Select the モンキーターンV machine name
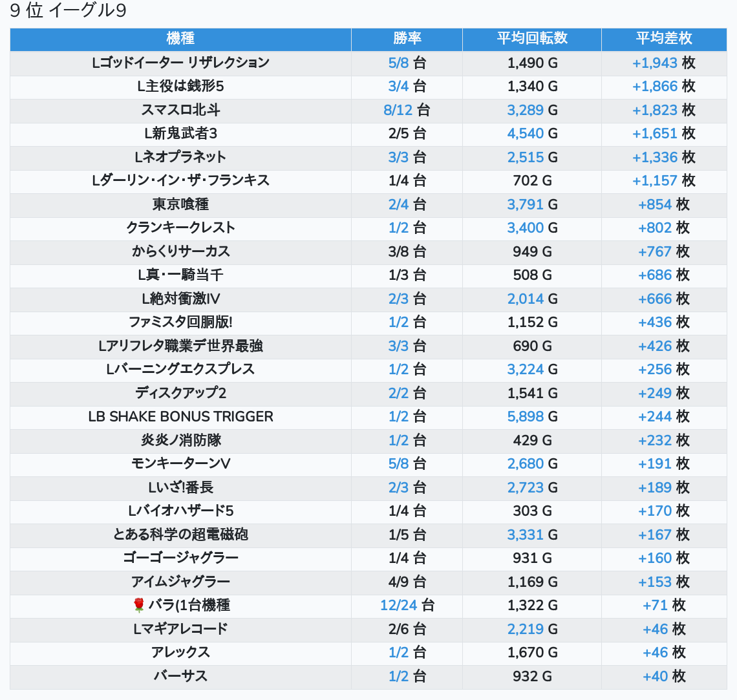This screenshot has width=737, height=700. [180, 463]
